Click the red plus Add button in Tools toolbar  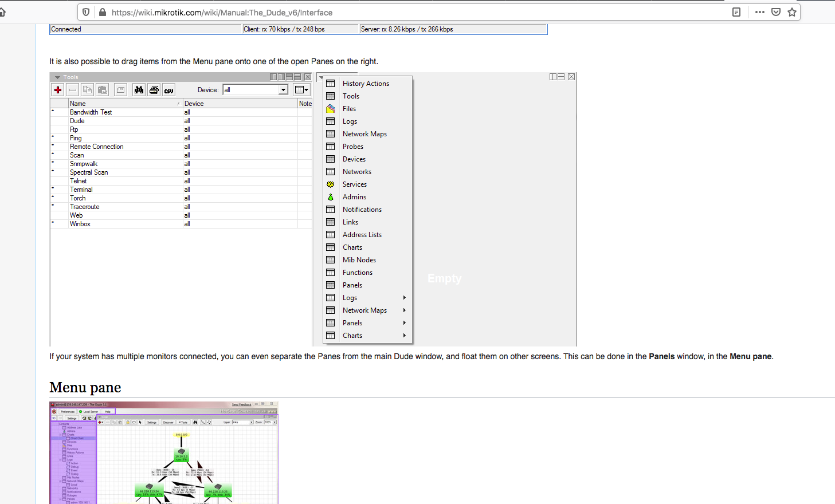[58, 90]
